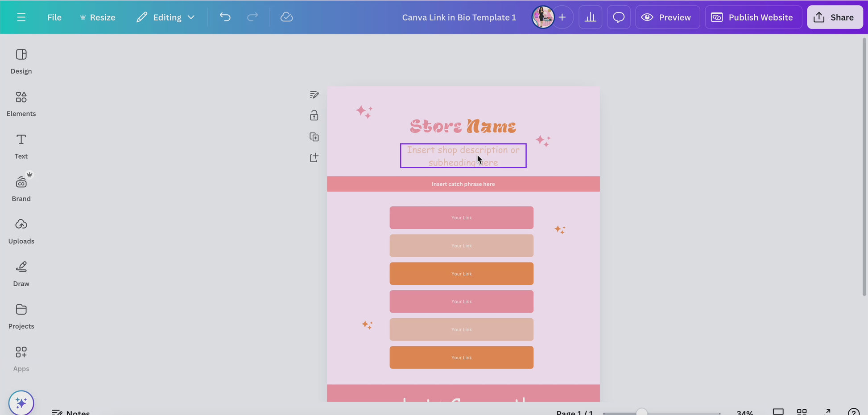Click the duplicate page icon
The width and height of the screenshot is (868, 415).
tap(314, 137)
